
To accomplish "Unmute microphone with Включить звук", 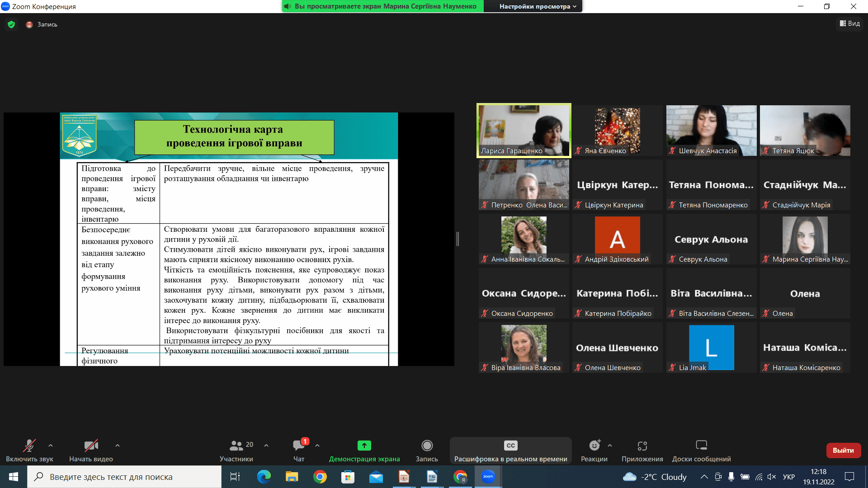I will (29, 446).
